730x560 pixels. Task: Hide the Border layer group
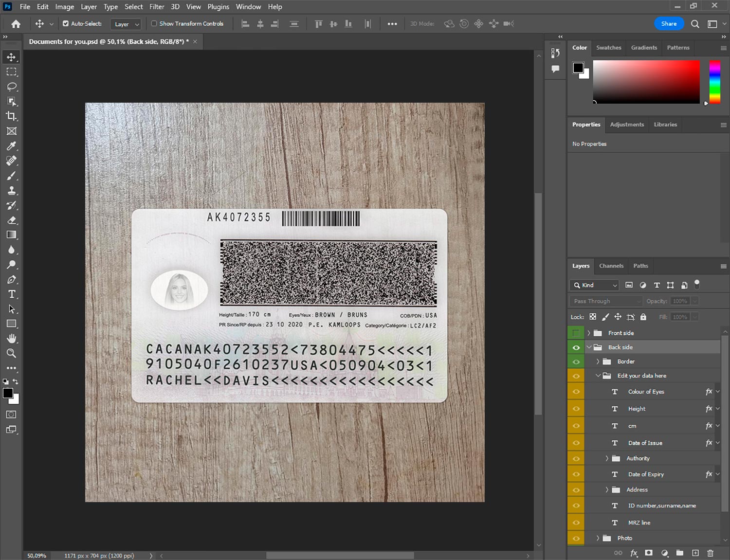(x=576, y=361)
